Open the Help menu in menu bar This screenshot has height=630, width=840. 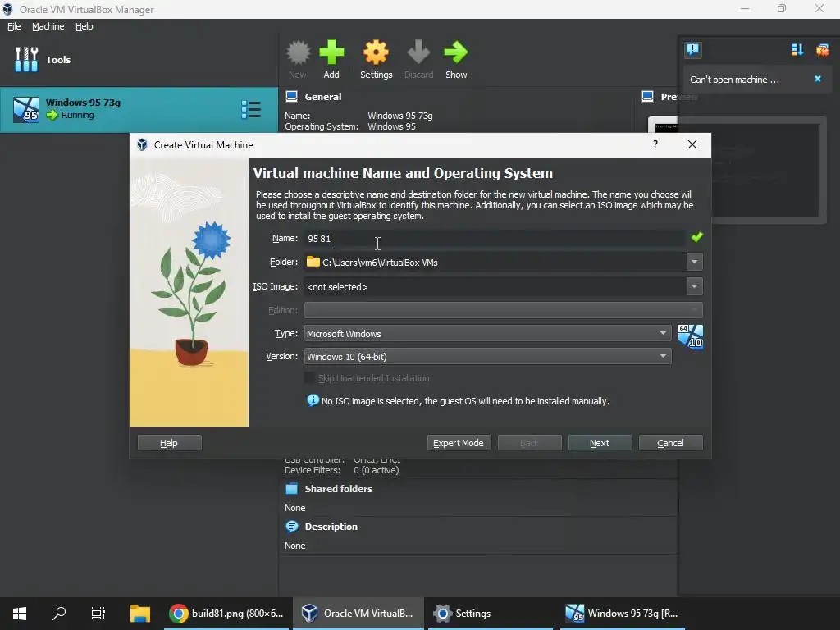84,26
